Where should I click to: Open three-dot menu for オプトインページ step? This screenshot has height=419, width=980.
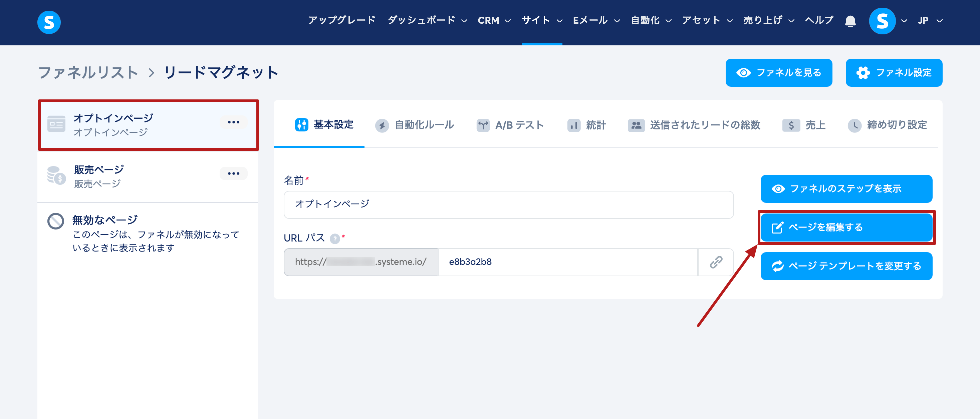pyautogui.click(x=233, y=122)
